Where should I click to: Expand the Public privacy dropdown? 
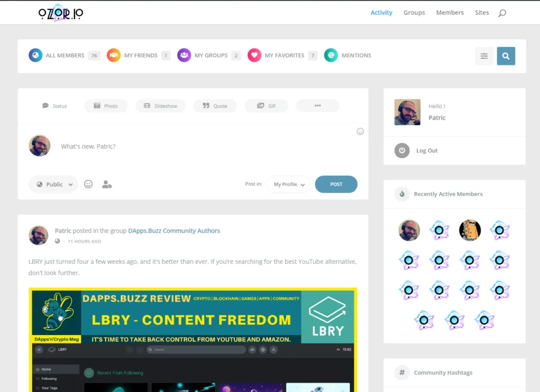coord(53,184)
